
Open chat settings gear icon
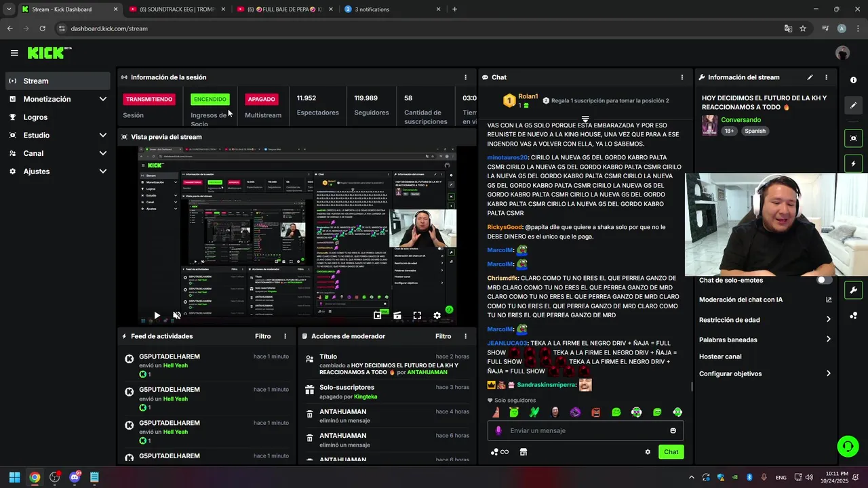(x=648, y=452)
